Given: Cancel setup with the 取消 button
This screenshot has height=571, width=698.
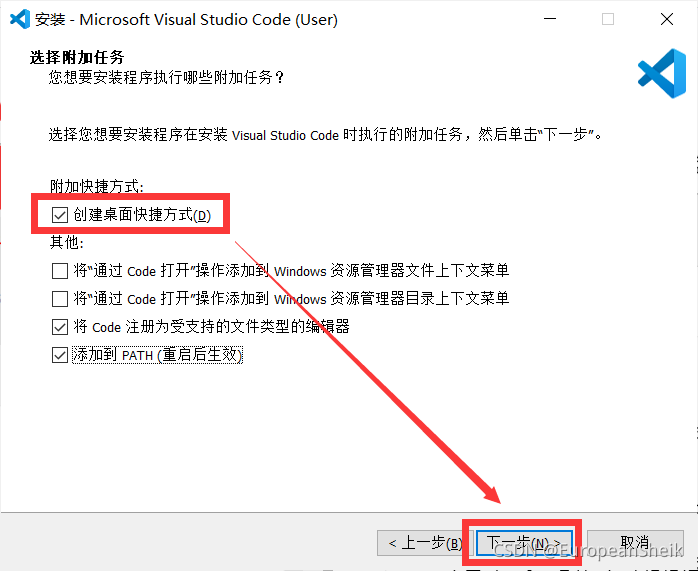Looking at the screenshot, I should 635,543.
